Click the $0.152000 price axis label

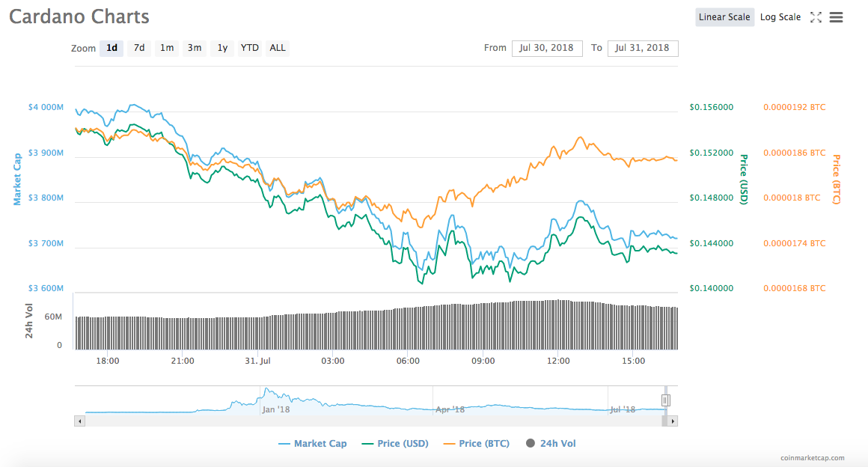(x=712, y=153)
